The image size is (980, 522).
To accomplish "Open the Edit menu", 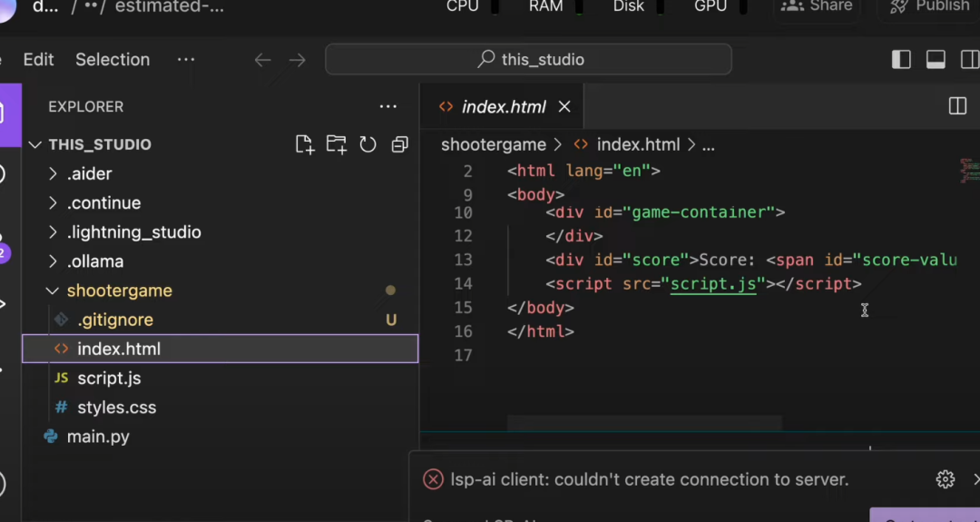I will [x=38, y=60].
